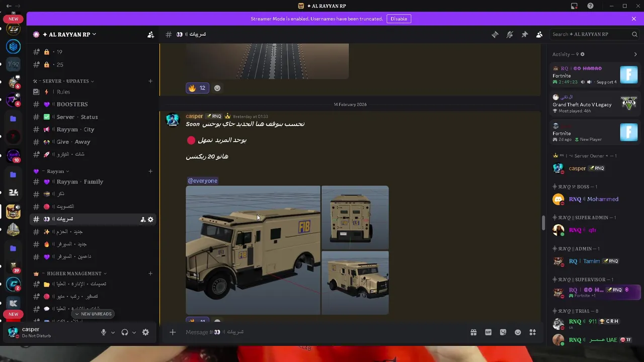644x362 pixels.
Task: Click the search magnifier icon
Action: (634, 34)
